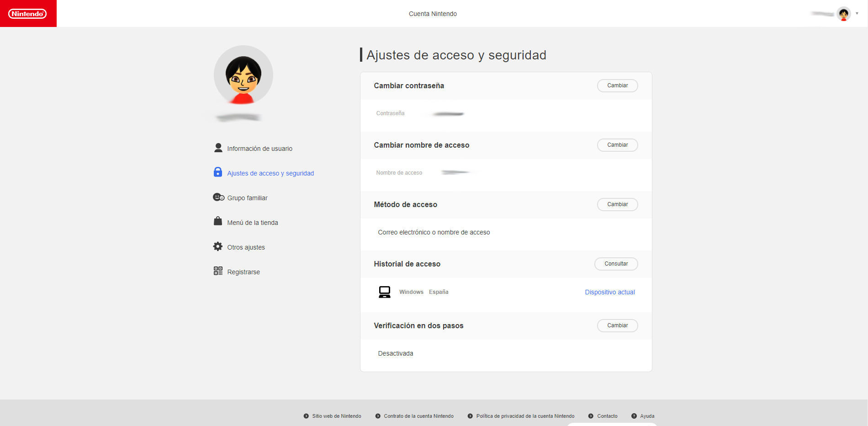868x426 pixels.
Task: Open Sitio web de Nintendo footer link
Action: pyautogui.click(x=336, y=416)
